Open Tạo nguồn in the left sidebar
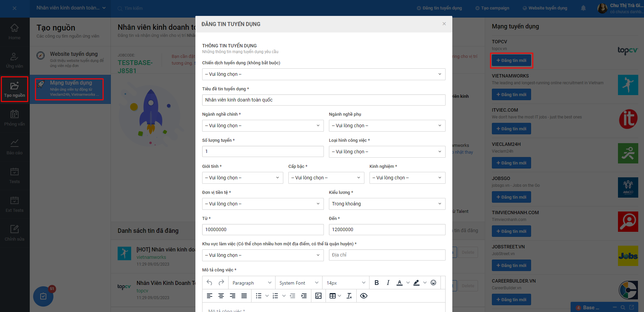Image resolution: width=644 pixels, height=312 pixels. coord(15,89)
